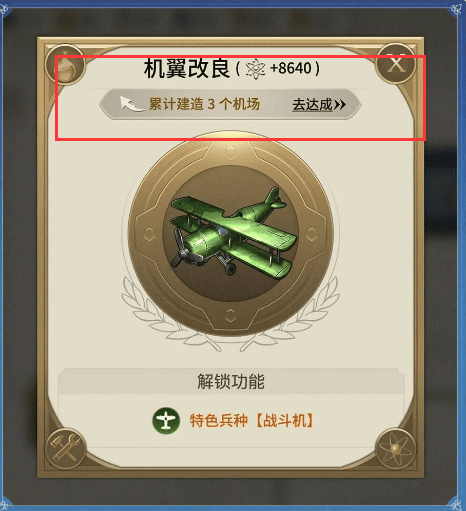Click the atom science icon beside +8640
The height and width of the screenshot is (511, 466).
pyautogui.click(x=255, y=69)
